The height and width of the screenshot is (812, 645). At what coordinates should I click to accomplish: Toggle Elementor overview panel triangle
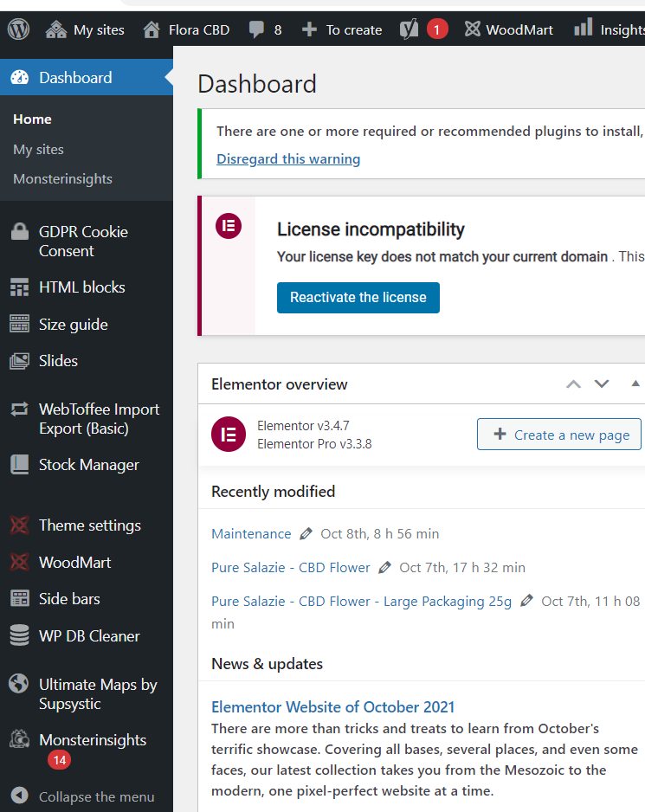coord(635,383)
